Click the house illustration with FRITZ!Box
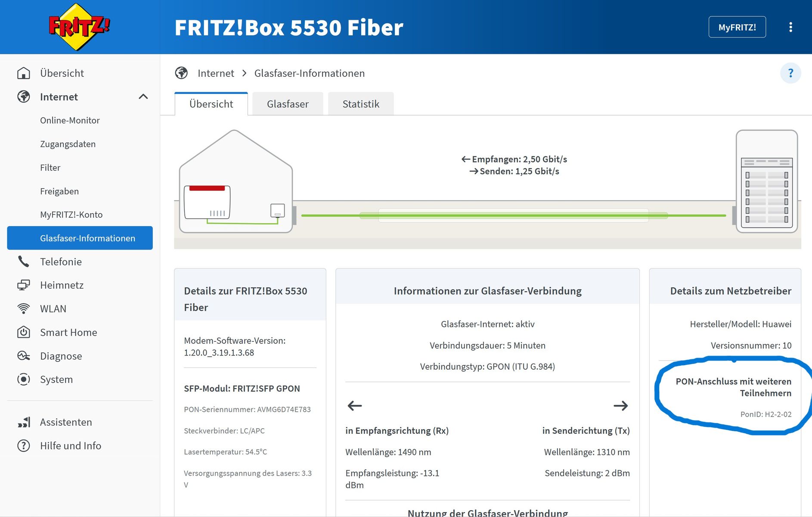Screen dimensions: 812x517 tap(236, 181)
